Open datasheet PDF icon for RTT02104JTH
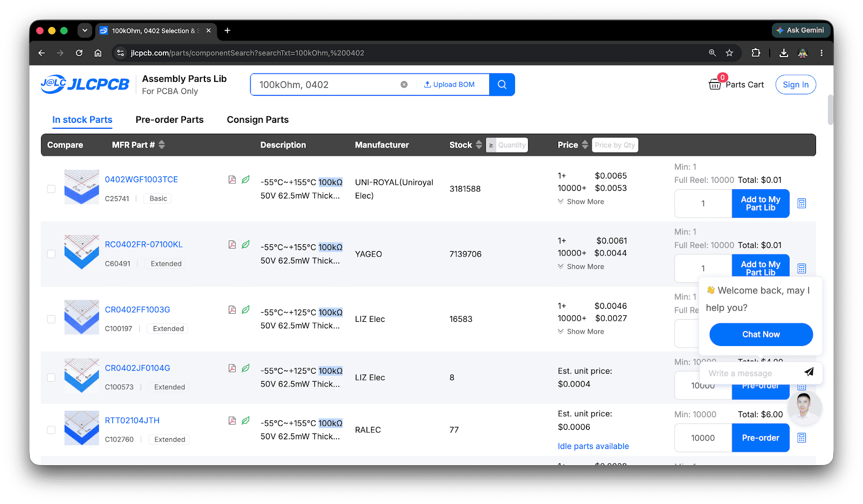This screenshot has height=504, width=863. point(232,420)
